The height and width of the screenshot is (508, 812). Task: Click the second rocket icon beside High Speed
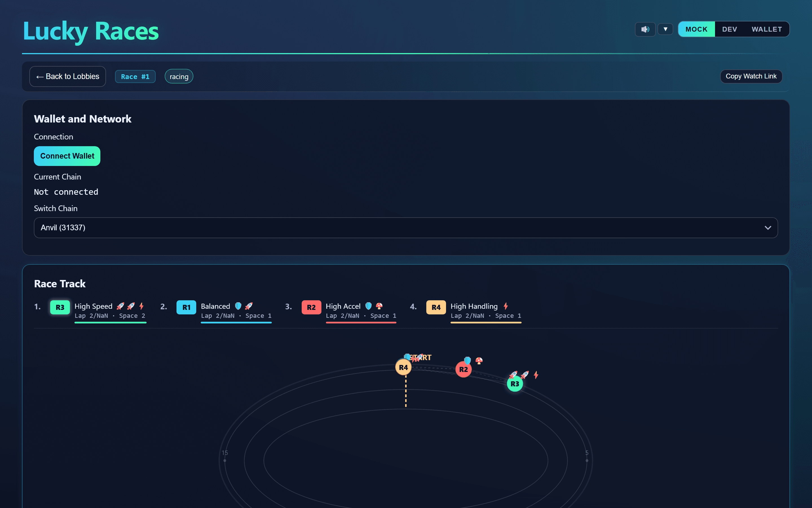pos(131,306)
